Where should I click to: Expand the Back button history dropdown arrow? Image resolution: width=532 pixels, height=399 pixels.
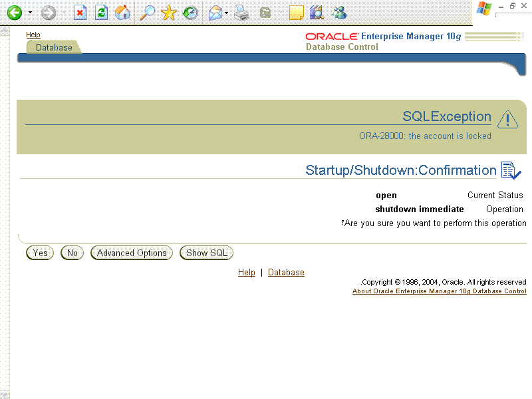(30, 13)
